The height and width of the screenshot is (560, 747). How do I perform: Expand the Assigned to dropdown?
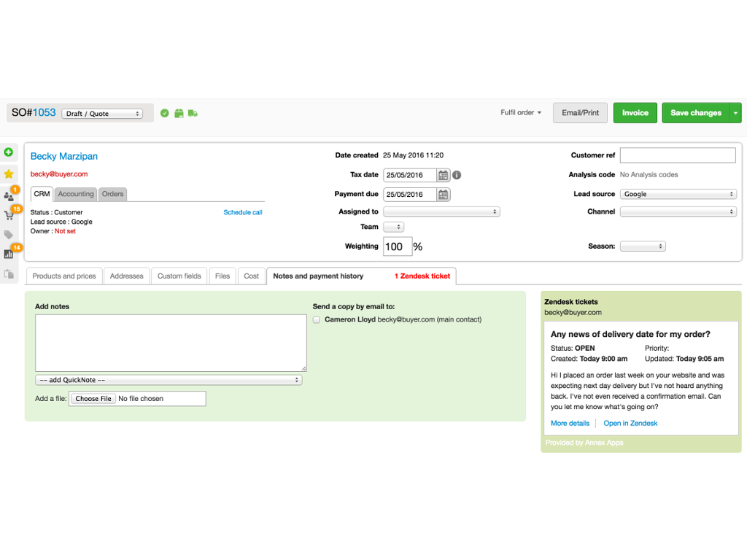[x=441, y=212]
